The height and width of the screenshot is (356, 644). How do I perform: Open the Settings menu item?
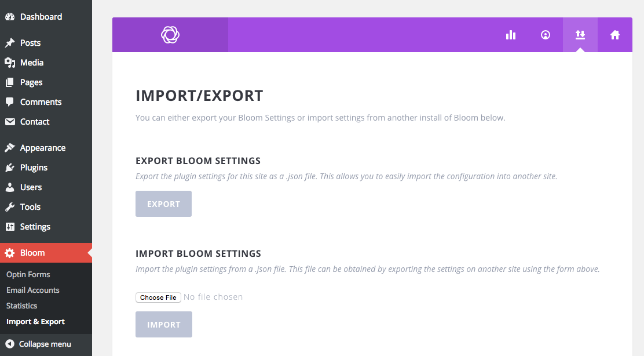(35, 227)
